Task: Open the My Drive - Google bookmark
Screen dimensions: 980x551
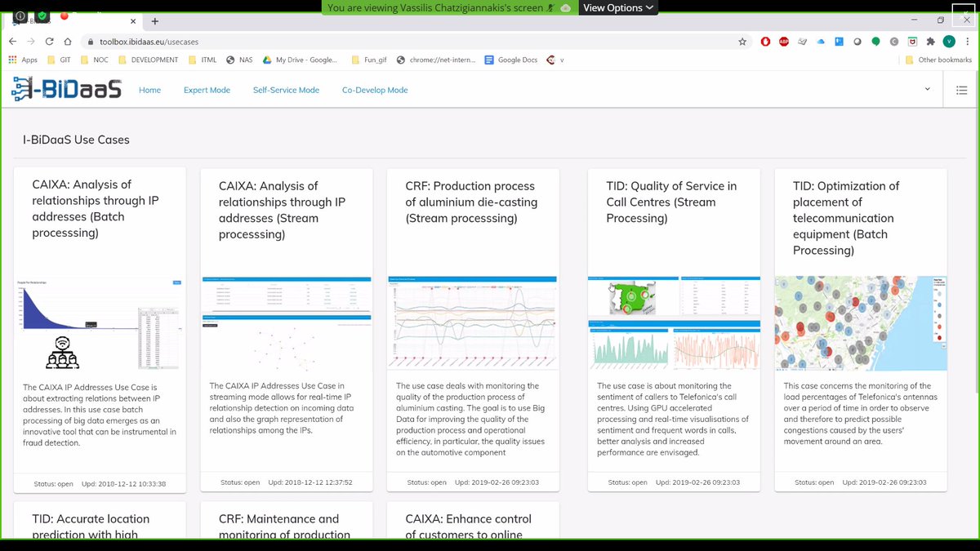Action: click(300, 60)
